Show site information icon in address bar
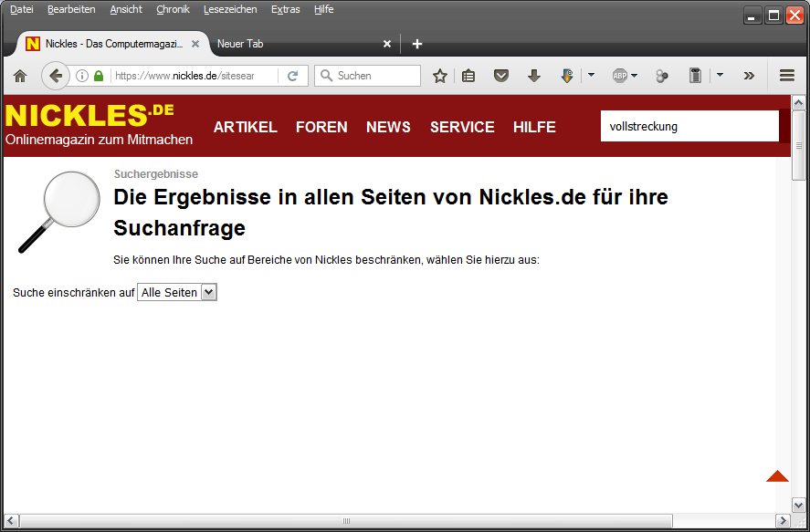 click(x=82, y=76)
